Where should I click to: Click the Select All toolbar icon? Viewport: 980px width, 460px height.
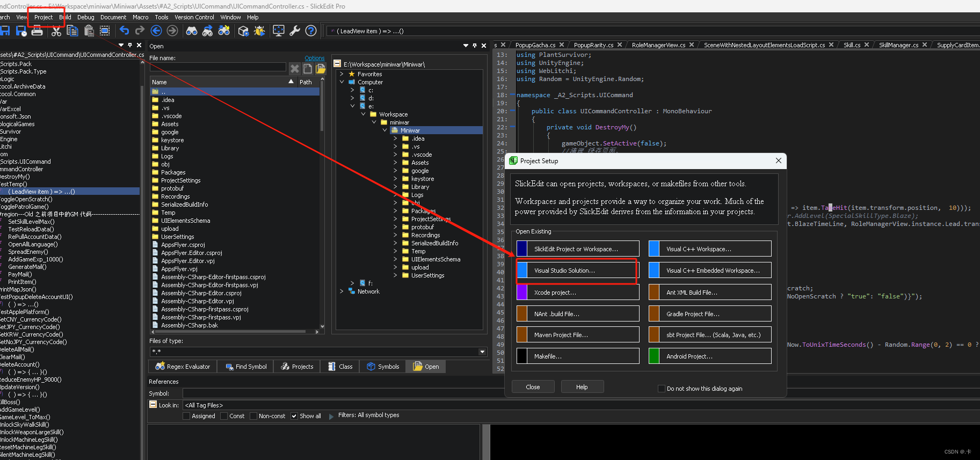pos(105,31)
